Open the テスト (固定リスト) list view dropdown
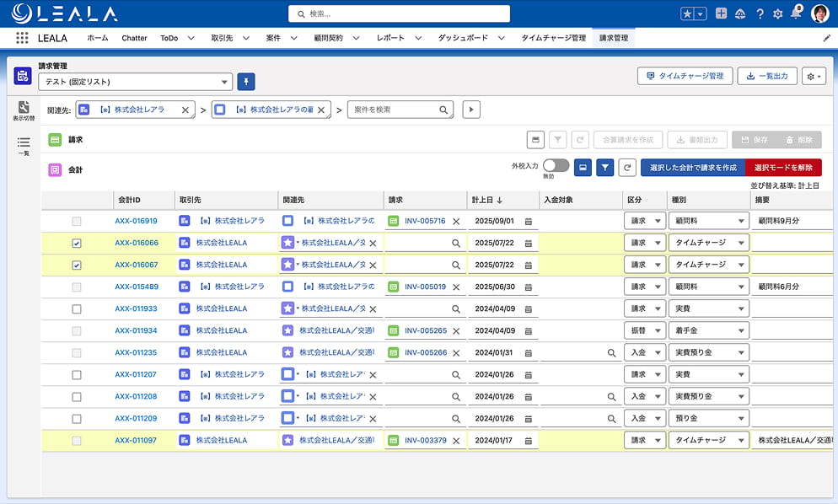Image resolution: width=838 pixels, height=504 pixels. coord(135,82)
